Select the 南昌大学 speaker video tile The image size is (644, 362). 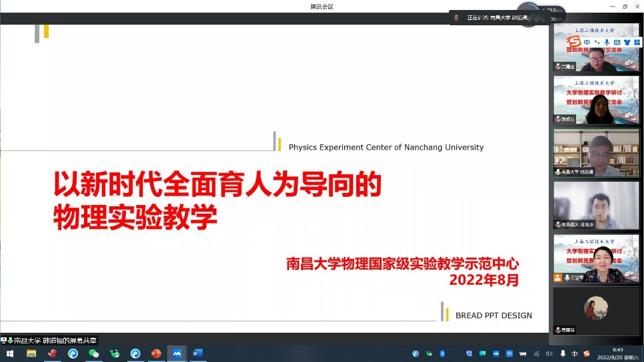[596, 152]
